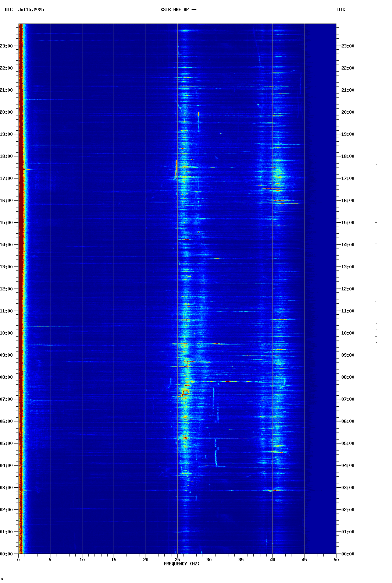This screenshot has height=583, width=392.
Task: Click the left axis 06:00 time label
Action: (x=6, y=421)
